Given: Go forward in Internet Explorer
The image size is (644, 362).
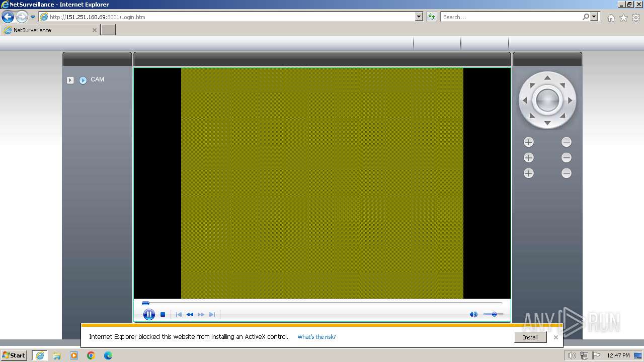Looking at the screenshot, I should [21, 17].
